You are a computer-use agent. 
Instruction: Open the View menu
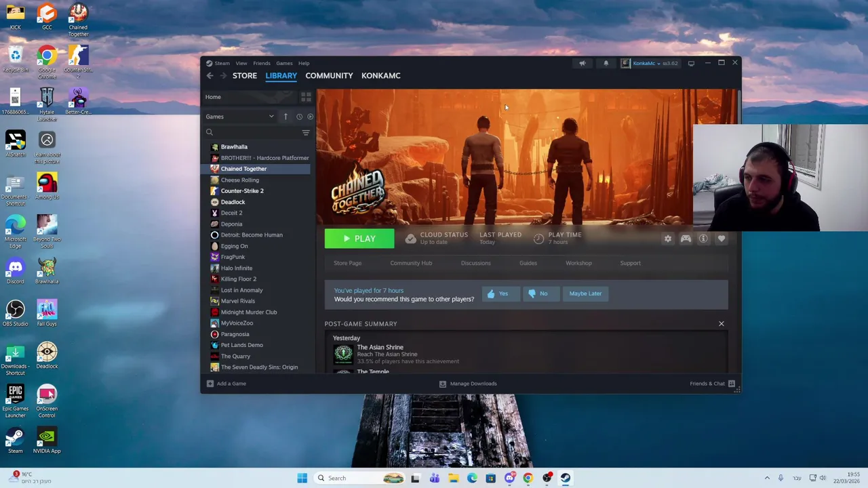tap(241, 63)
